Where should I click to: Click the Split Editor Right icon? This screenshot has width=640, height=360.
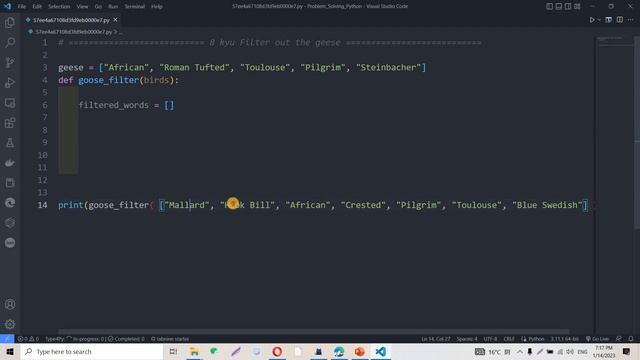coord(620,20)
